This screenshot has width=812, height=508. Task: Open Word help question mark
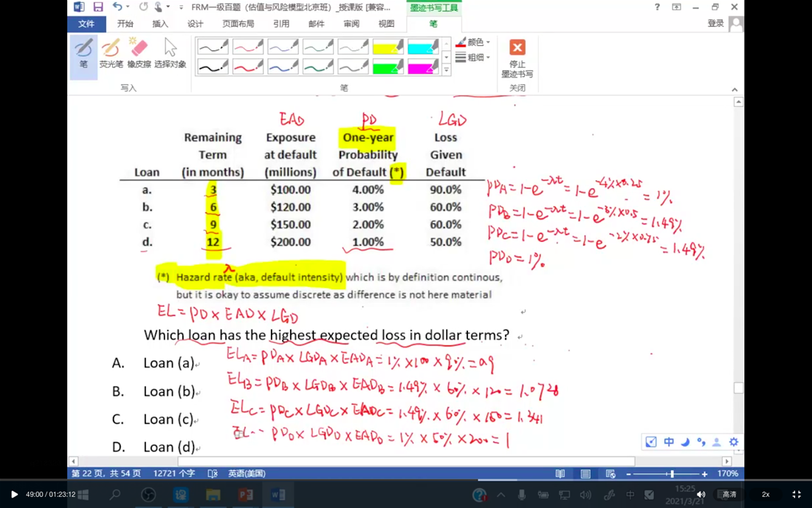tap(657, 7)
